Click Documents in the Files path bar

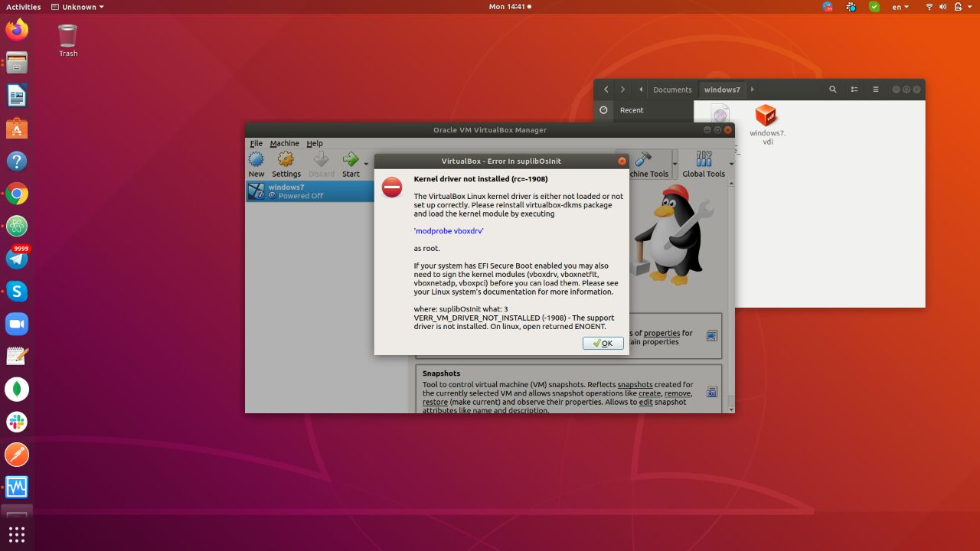click(x=672, y=90)
